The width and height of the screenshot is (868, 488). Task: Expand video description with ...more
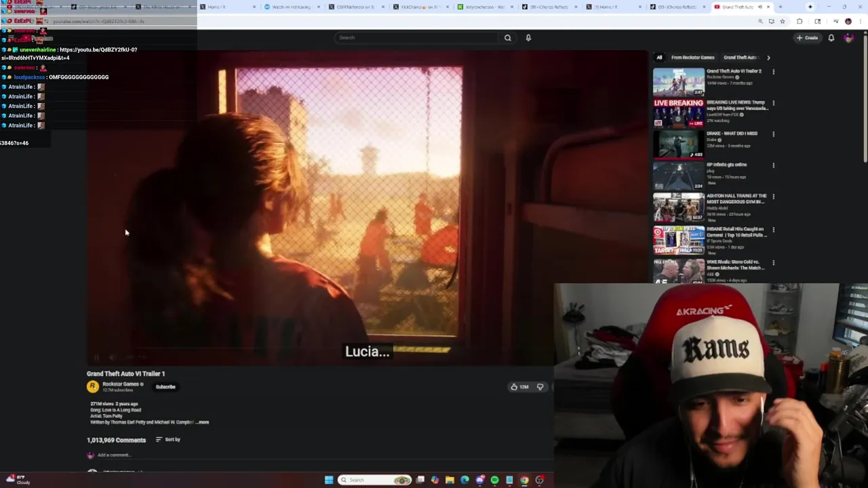202,422
